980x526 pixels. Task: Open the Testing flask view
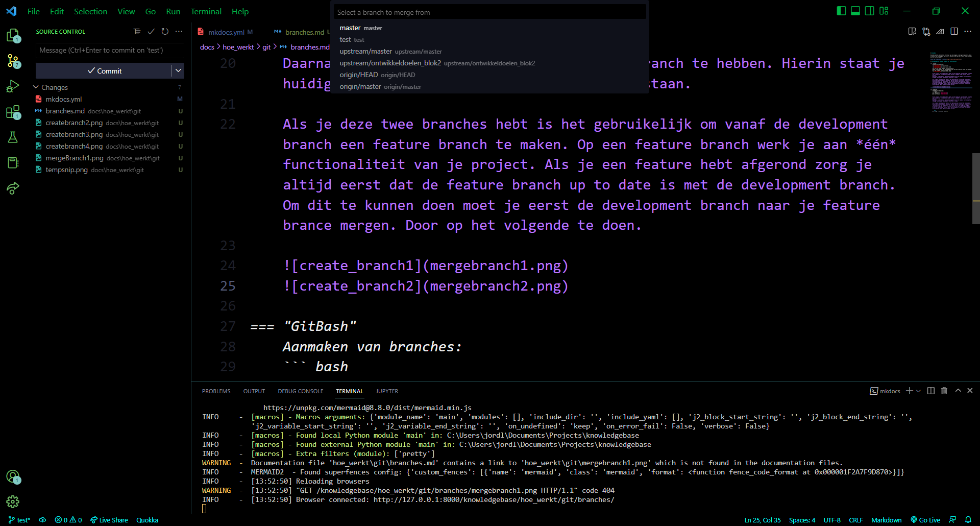(x=13, y=137)
